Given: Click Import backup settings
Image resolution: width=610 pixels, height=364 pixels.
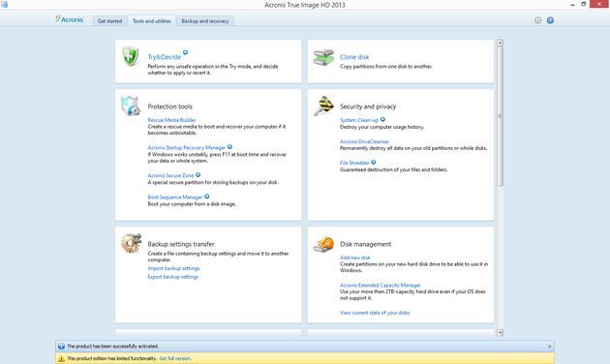Looking at the screenshot, I should click(173, 268).
